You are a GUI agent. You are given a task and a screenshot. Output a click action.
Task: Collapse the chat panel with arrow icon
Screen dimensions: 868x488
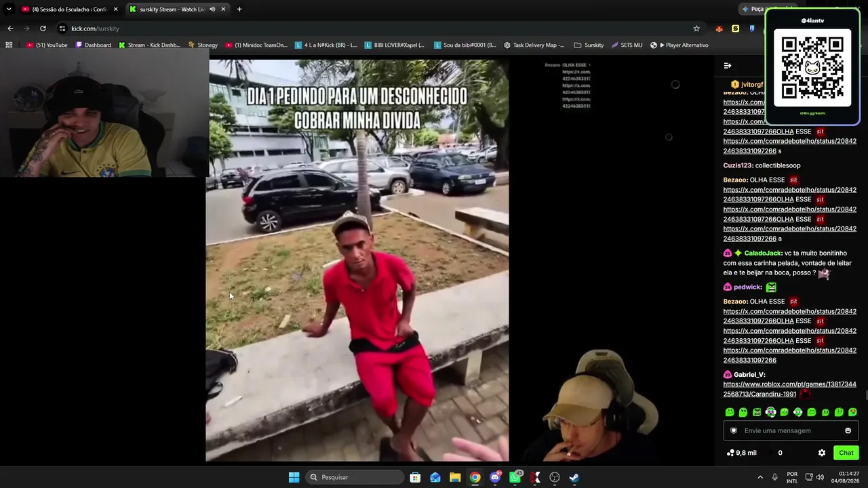point(728,66)
